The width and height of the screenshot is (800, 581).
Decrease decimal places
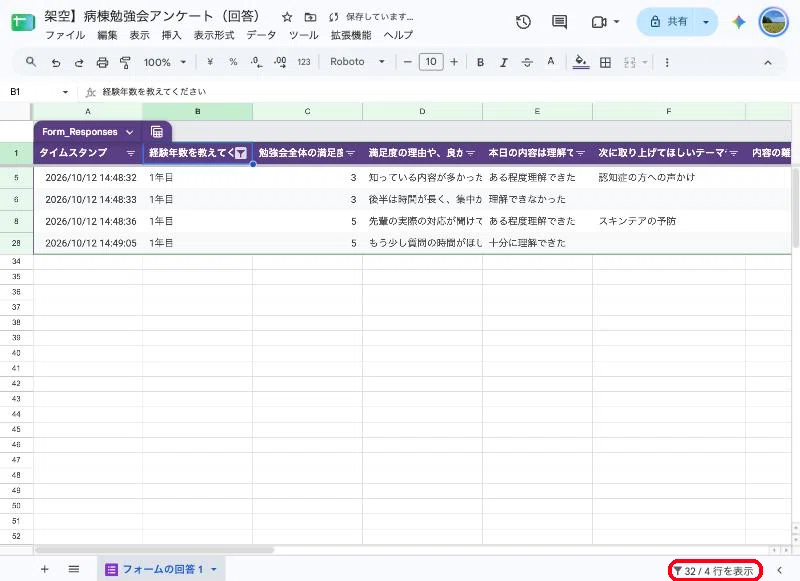click(256, 62)
